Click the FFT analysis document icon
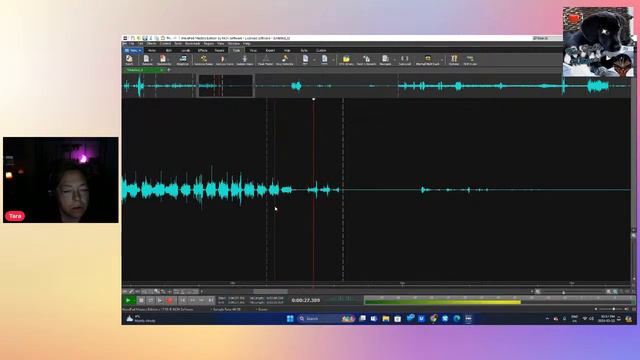The image size is (640, 360). click(x=305, y=60)
